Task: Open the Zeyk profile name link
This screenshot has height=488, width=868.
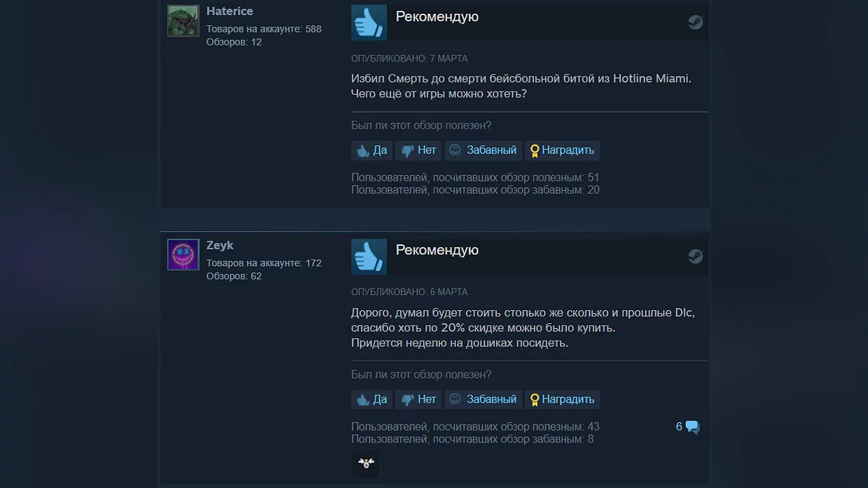Action: click(x=220, y=245)
